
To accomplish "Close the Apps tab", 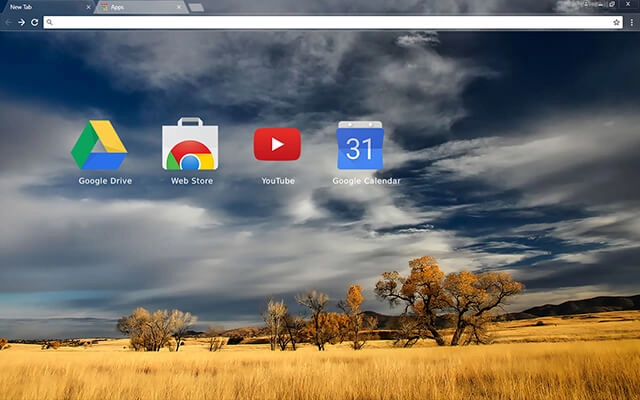I will tap(179, 7).
